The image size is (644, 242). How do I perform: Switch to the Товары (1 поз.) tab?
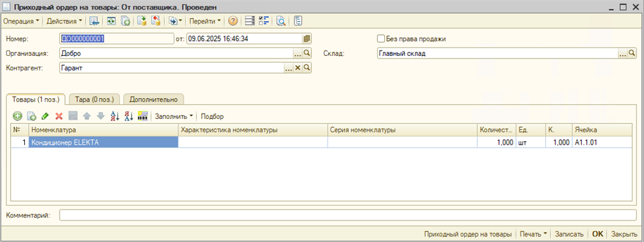[36, 99]
